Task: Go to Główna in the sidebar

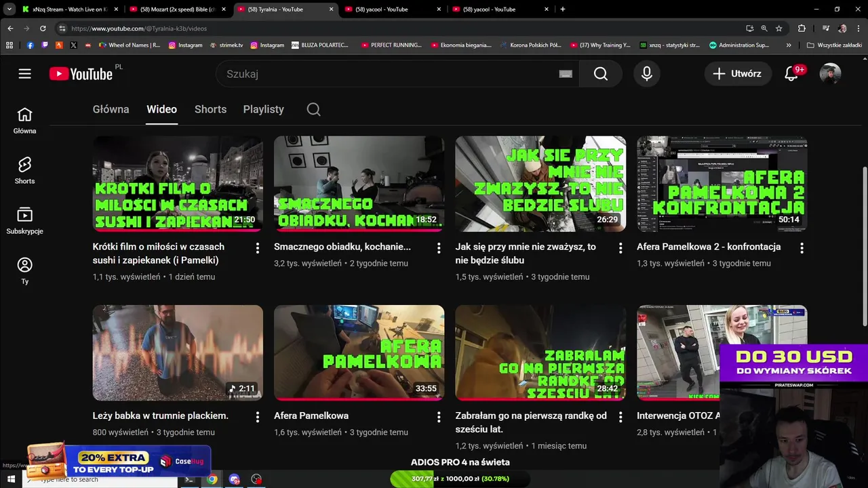Action: 25,121
